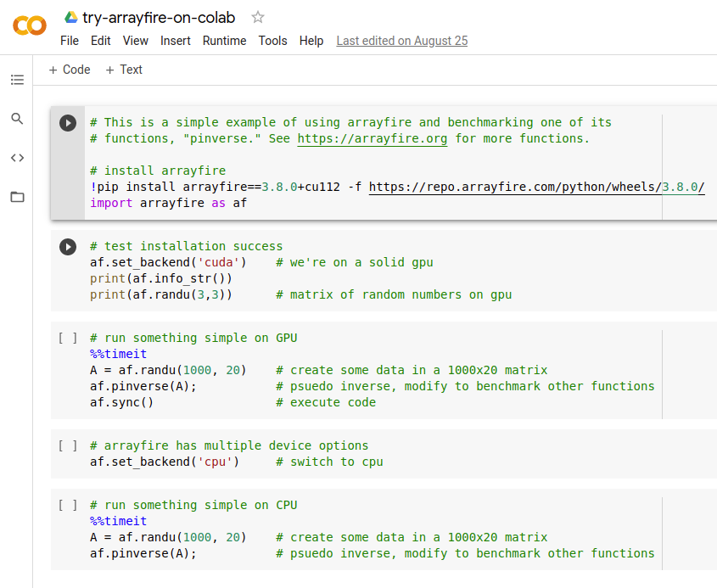The width and height of the screenshot is (717, 588).
Task: Run the CPU timeit benchmark cell
Action: (68, 504)
